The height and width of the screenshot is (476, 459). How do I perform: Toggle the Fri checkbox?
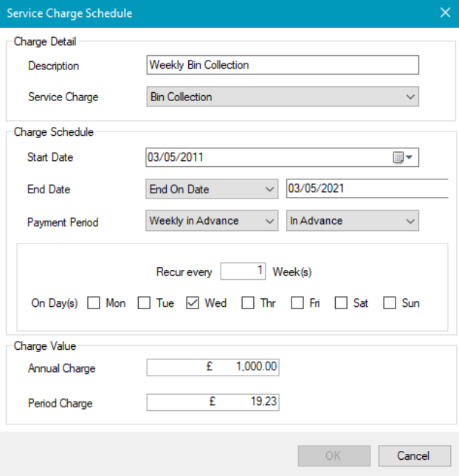coord(297,303)
